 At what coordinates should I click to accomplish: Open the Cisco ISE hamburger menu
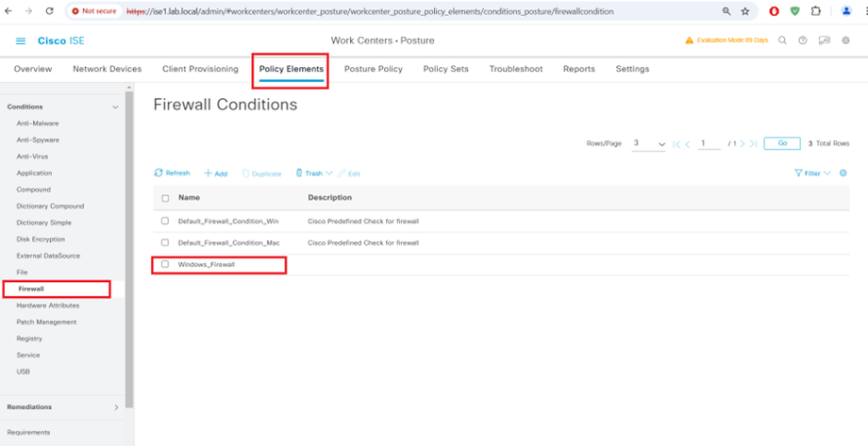tap(21, 41)
